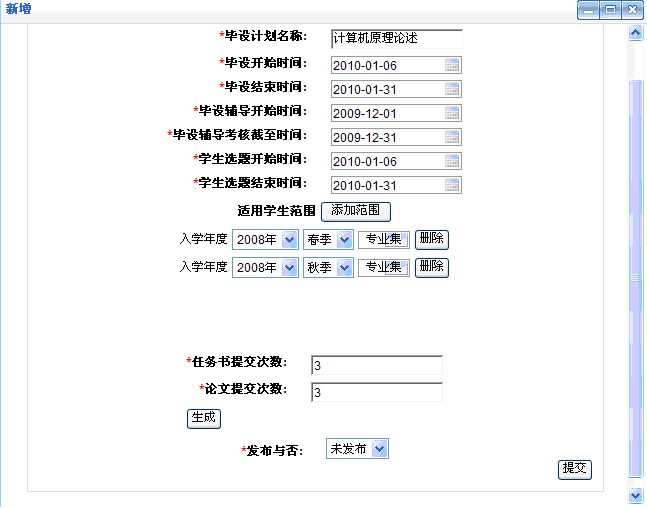Click the 生成 button

tap(204, 418)
